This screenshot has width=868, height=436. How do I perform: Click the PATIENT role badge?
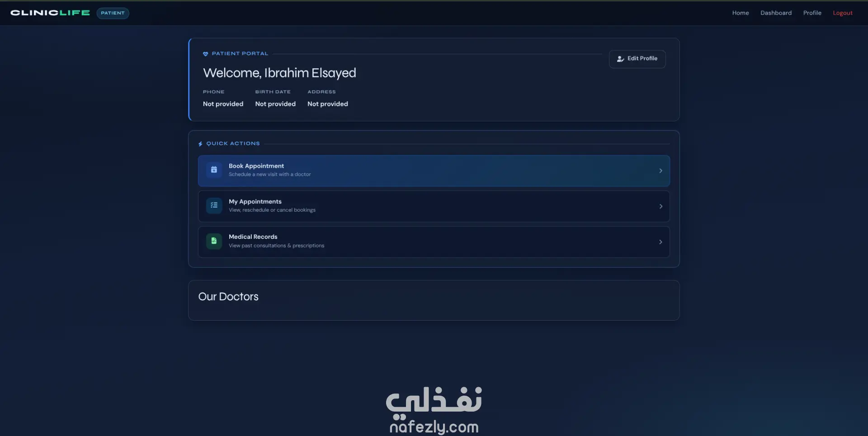[x=113, y=13]
